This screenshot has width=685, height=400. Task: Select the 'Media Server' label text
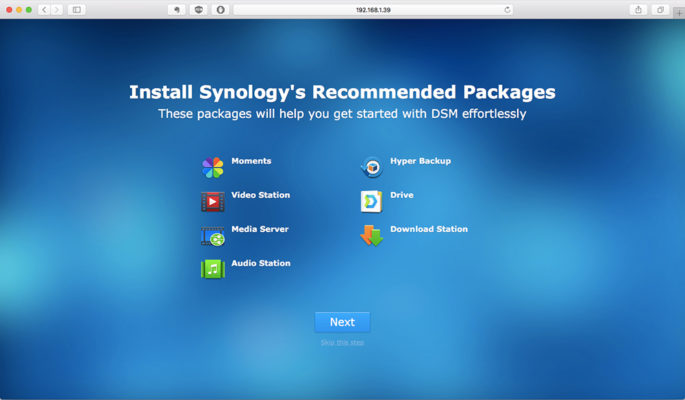(260, 229)
